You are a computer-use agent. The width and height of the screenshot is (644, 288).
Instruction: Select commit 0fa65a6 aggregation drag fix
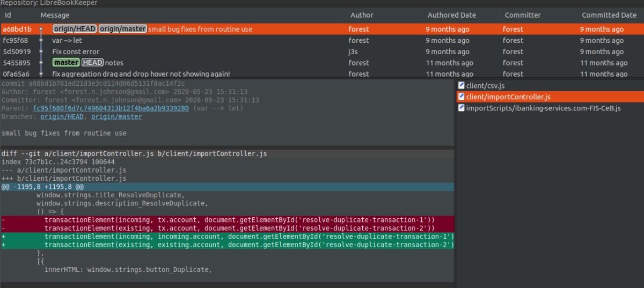pyautogui.click(x=322, y=73)
